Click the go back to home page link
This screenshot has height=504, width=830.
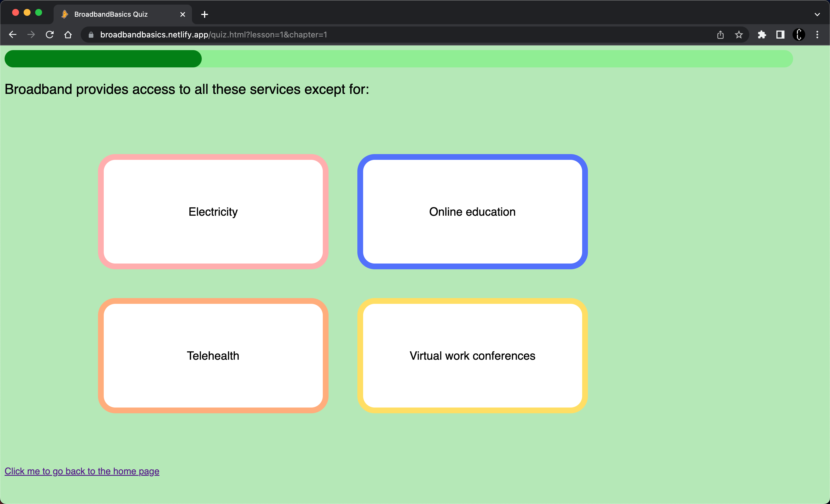pos(82,471)
